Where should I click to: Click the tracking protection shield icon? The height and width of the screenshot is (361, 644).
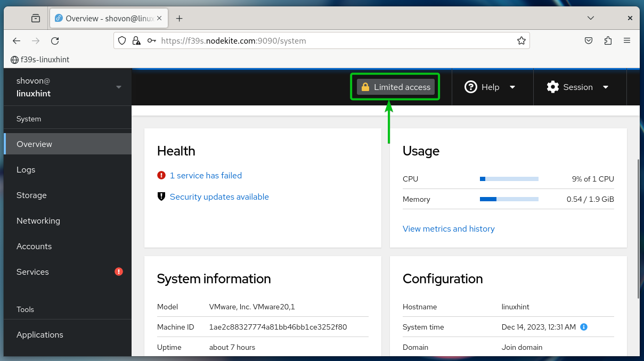click(122, 40)
